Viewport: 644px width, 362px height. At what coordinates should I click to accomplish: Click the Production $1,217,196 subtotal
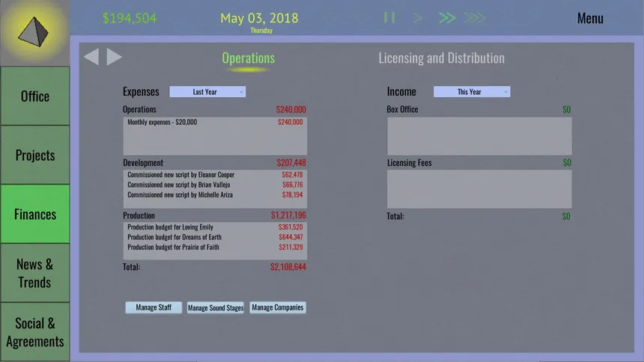click(x=288, y=215)
